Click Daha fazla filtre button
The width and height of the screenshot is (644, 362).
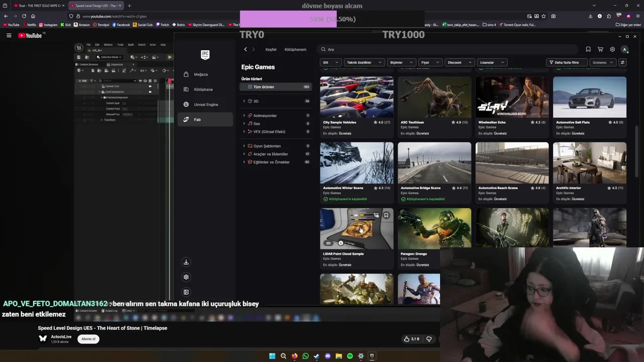[x=568, y=62]
